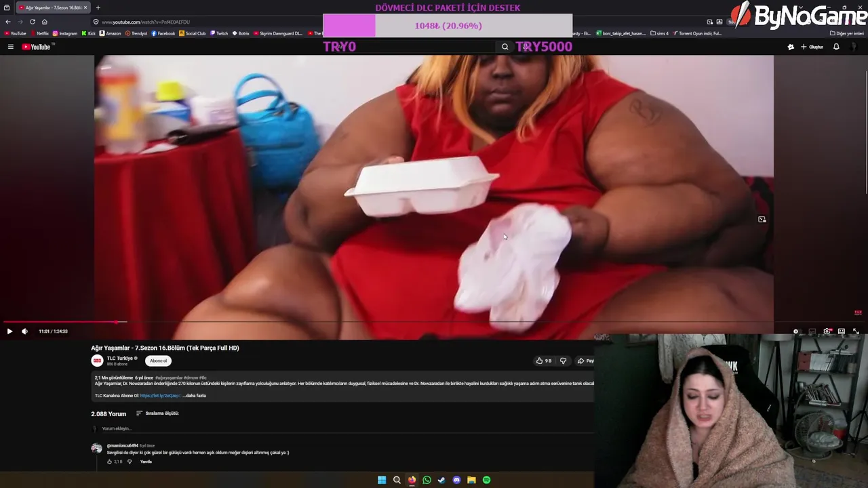Open the Instagram bookmark
The image size is (868, 488).
[x=65, y=33]
